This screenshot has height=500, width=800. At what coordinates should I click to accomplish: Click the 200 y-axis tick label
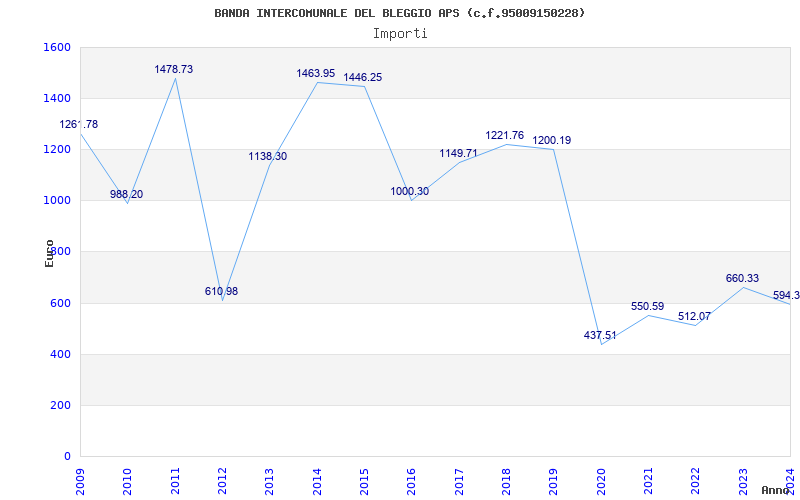tap(60, 406)
